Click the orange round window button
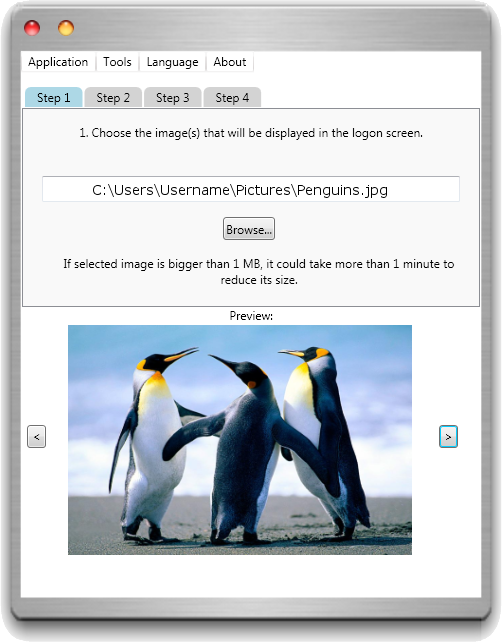This screenshot has width=502, height=642. click(x=66, y=28)
